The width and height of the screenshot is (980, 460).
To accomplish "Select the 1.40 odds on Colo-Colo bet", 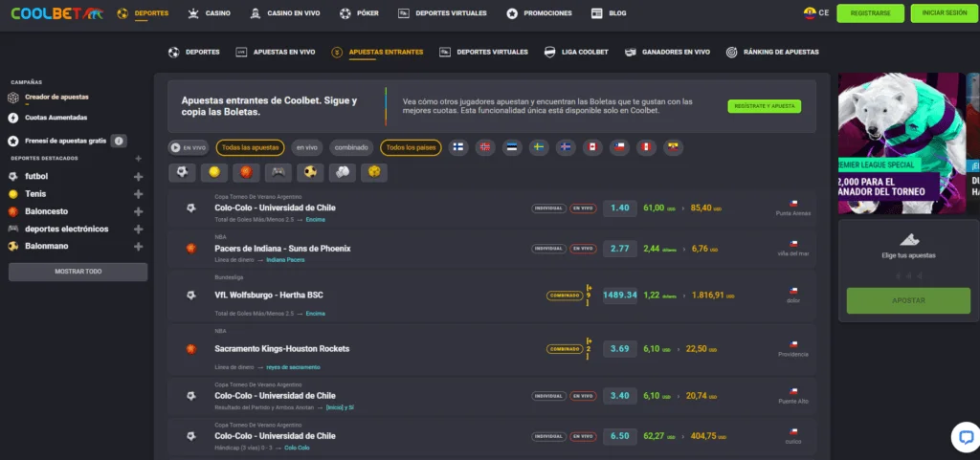I will click(620, 208).
